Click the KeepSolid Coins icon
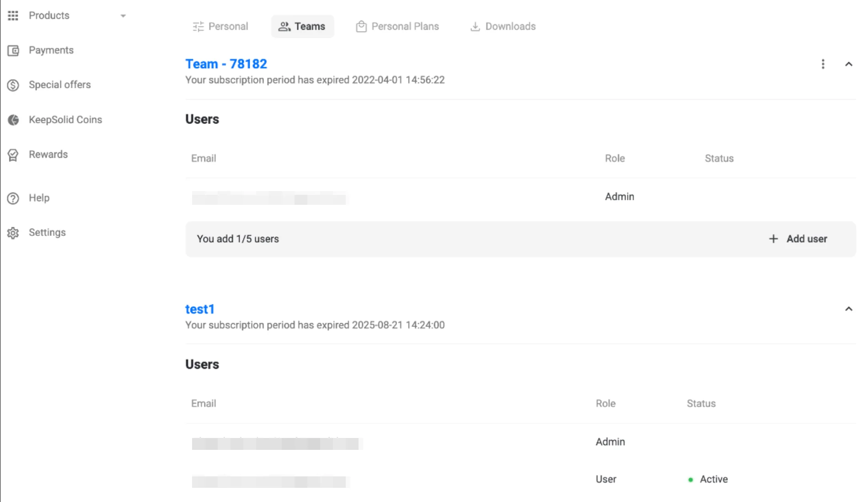The image size is (868, 502). (13, 120)
